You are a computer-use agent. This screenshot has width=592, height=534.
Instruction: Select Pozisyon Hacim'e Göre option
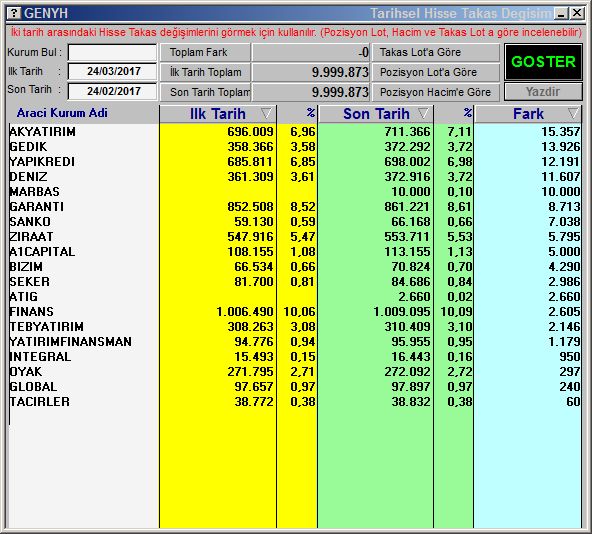436,92
